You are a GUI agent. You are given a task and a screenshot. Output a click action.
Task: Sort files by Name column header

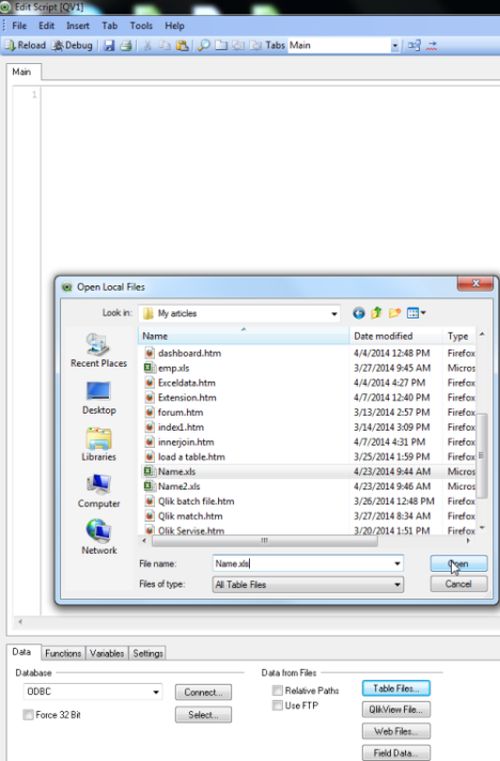coord(244,336)
